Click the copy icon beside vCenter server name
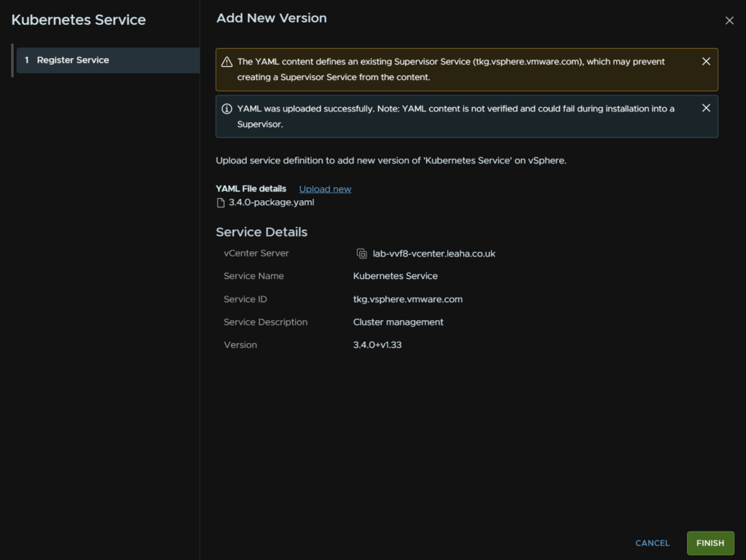The height and width of the screenshot is (560, 746). coord(361,254)
